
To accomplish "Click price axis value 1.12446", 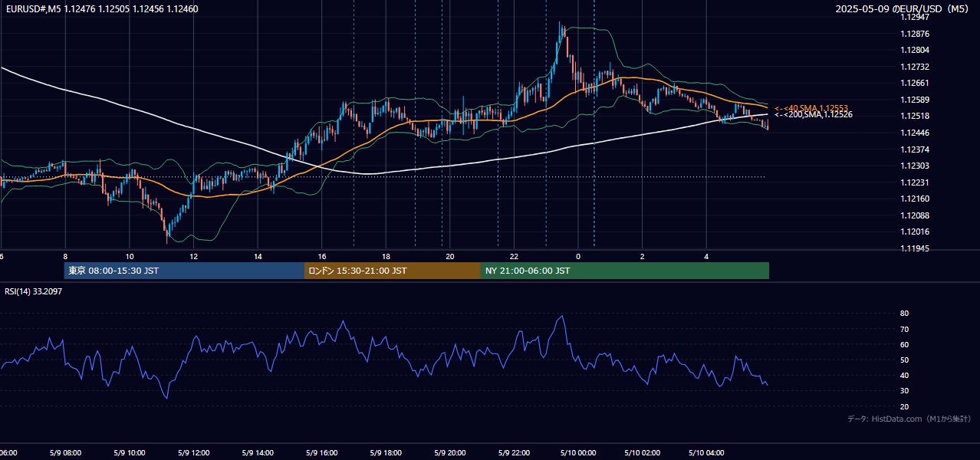I will [914, 133].
